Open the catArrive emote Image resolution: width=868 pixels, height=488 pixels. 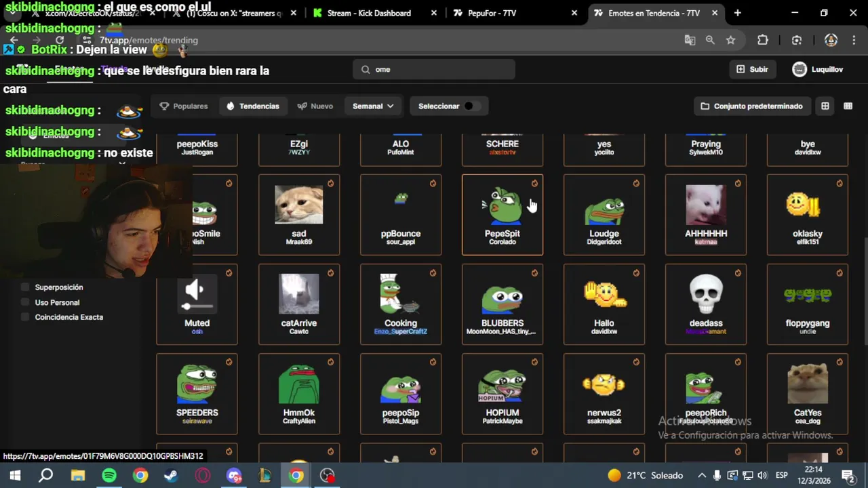tap(299, 304)
